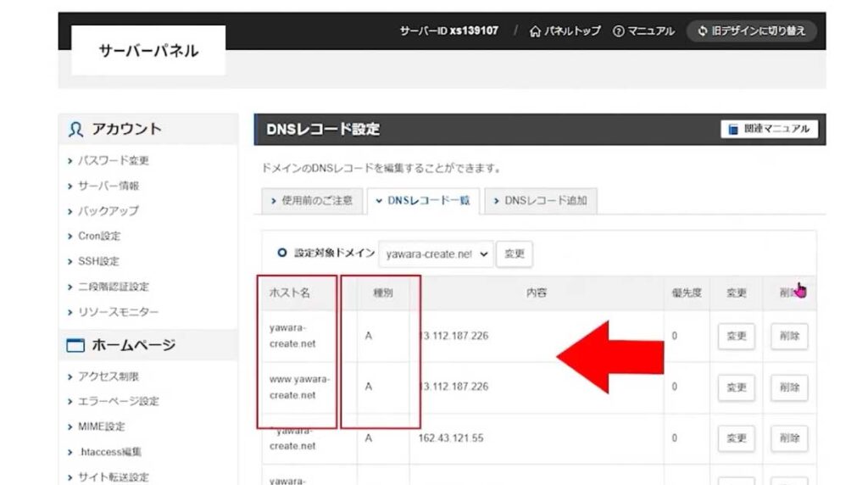The width and height of the screenshot is (868, 485).
Task: Click 変更 for the www.yawara-create.net row
Action: coord(737,387)
